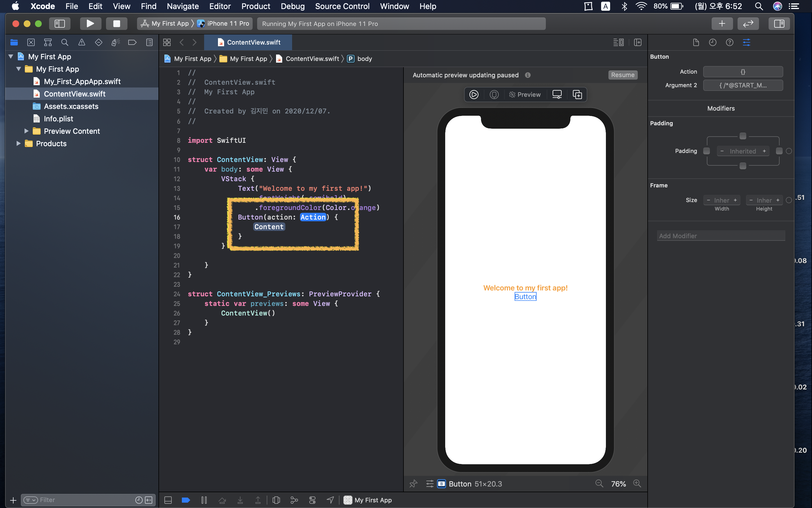
Task: Click the Run (play) button in toolbar
Action: [90, 23]
